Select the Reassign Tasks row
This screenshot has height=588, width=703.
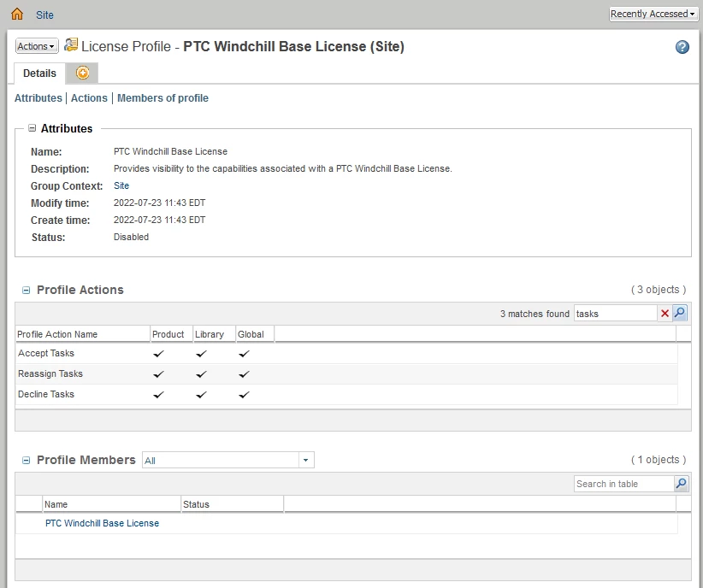(x=346, y=373)
